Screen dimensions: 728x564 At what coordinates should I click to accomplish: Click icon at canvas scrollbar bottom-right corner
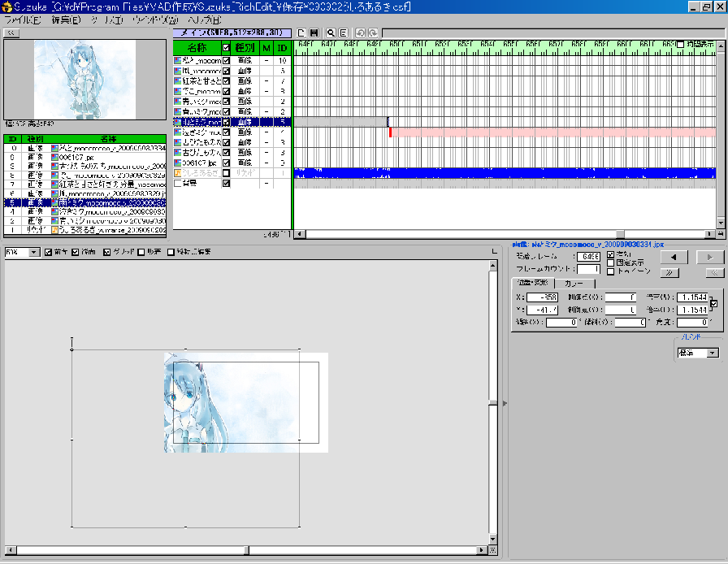[493, 550]
